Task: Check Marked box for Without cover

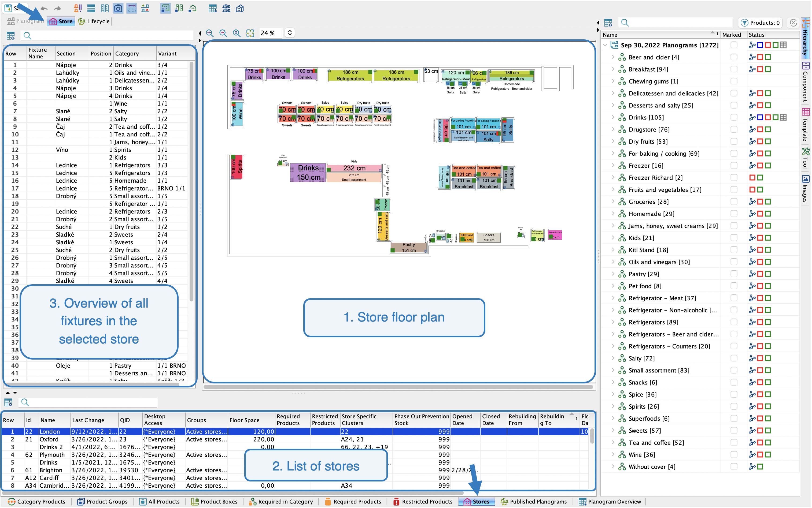Action: pos(734,467)
